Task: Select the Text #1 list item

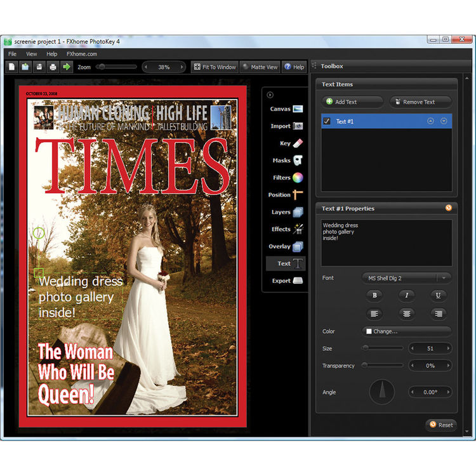Action: [387, 121]
